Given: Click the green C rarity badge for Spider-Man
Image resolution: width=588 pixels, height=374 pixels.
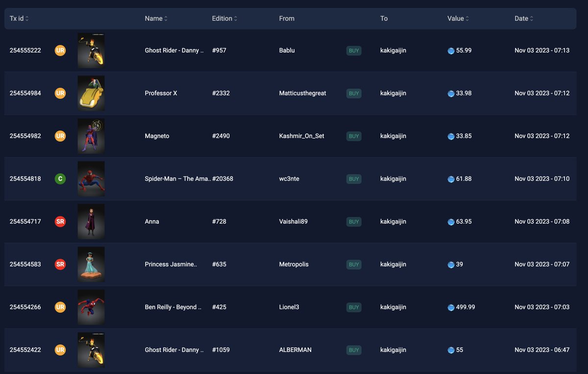Looking at the screenshot, I should pos(60,179).
